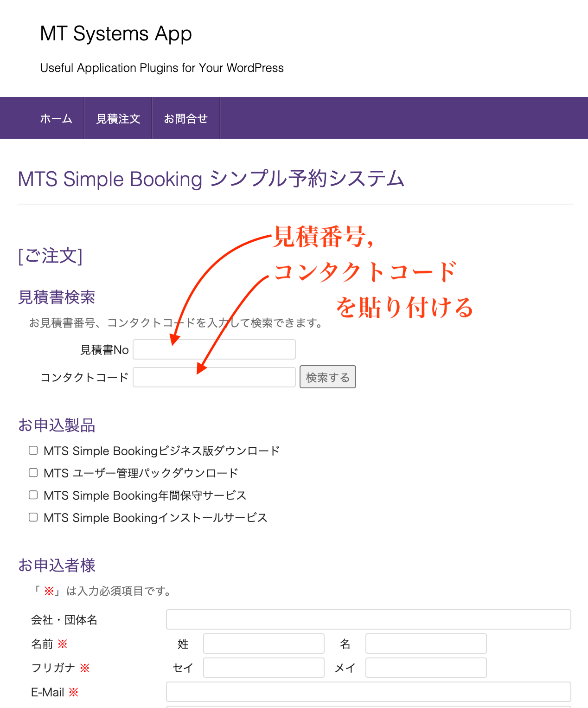Check MTS Simple Bookingビジネス版ダウンロード
Screen dimensions: 588x708
pyautogui.click(x=33, y=451)
